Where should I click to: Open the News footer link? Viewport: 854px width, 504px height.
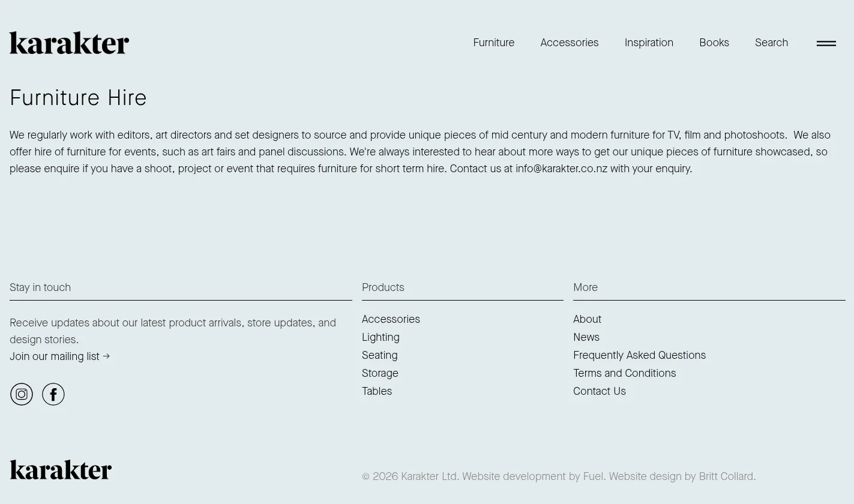pyautogui.click(x=586, y=337)
